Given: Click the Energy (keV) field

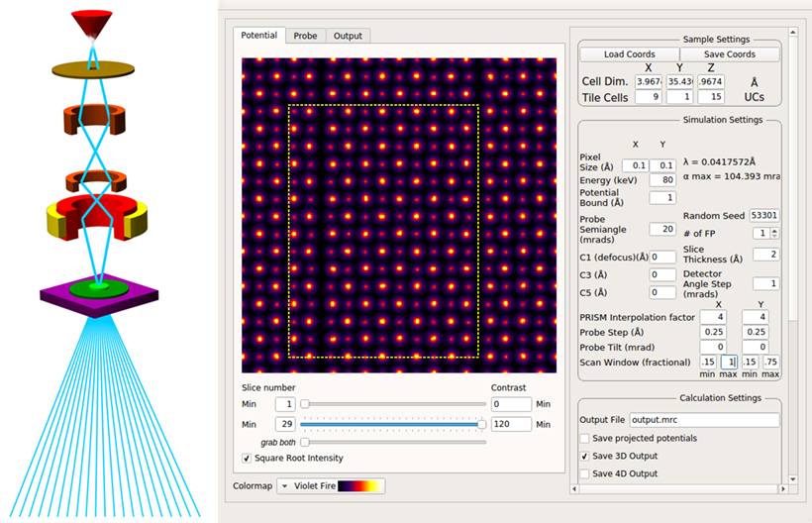Looking at the screenshot, I should click(662, 180).
